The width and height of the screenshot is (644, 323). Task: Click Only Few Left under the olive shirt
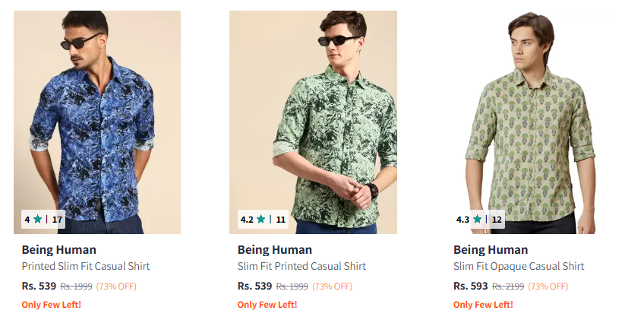point(483,305)
